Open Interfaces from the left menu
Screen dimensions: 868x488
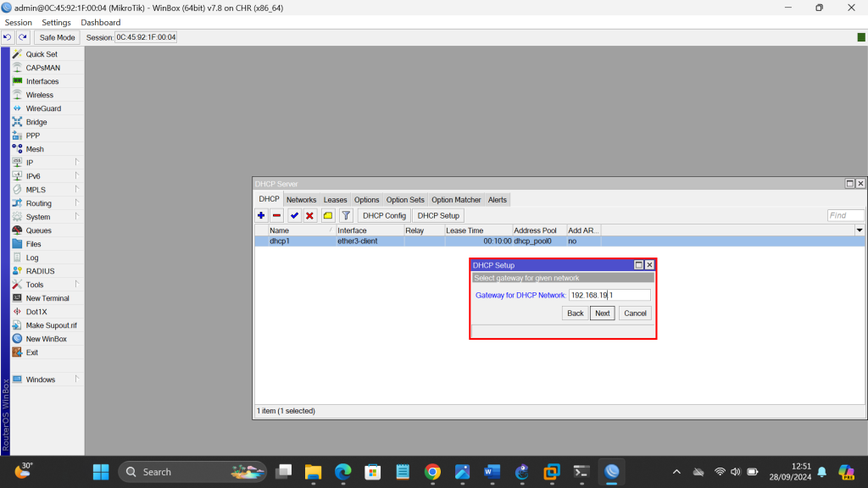[42, 81]
